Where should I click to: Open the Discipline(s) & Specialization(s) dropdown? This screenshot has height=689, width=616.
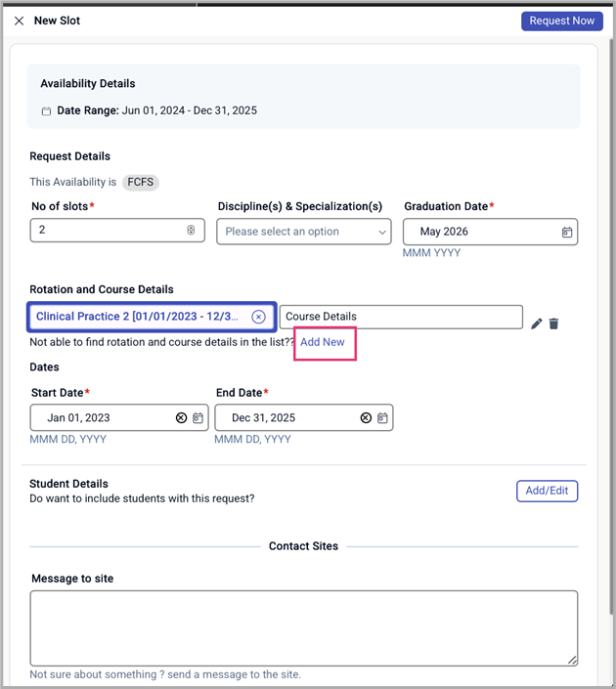[x=303, y=232]
